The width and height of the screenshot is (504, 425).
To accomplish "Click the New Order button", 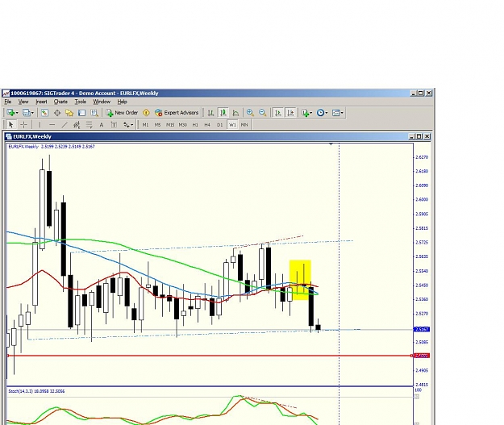I will click(122, 113).
